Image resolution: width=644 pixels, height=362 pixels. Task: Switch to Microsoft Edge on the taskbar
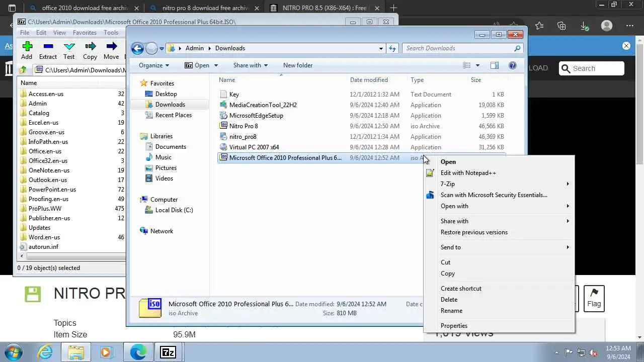point(138,352)
